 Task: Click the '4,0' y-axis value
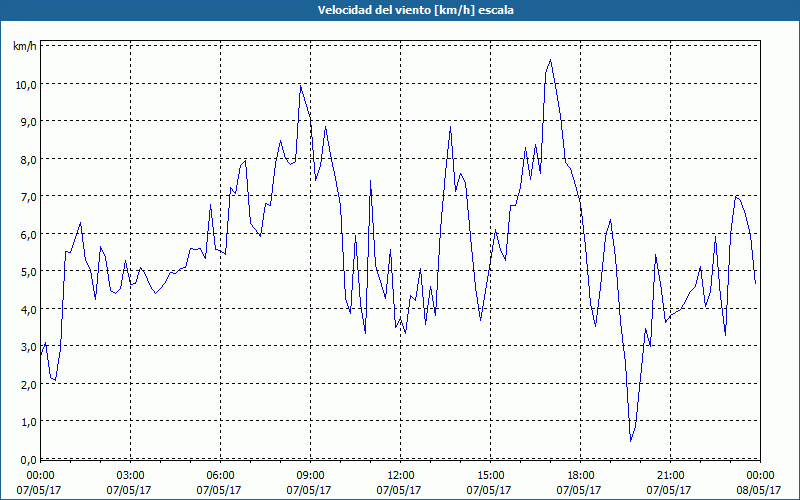pos(29,309)
